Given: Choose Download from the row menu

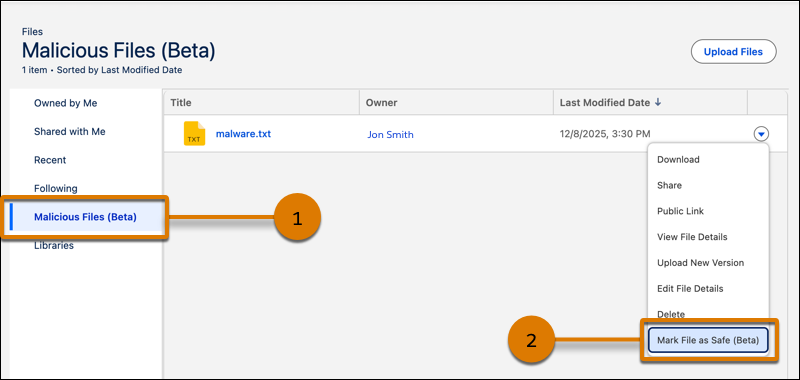Looking at the screenshot, I should tap(678, 160).
